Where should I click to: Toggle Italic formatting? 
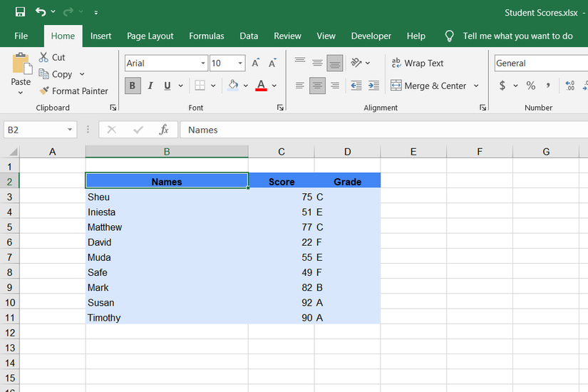pos(150,86)
